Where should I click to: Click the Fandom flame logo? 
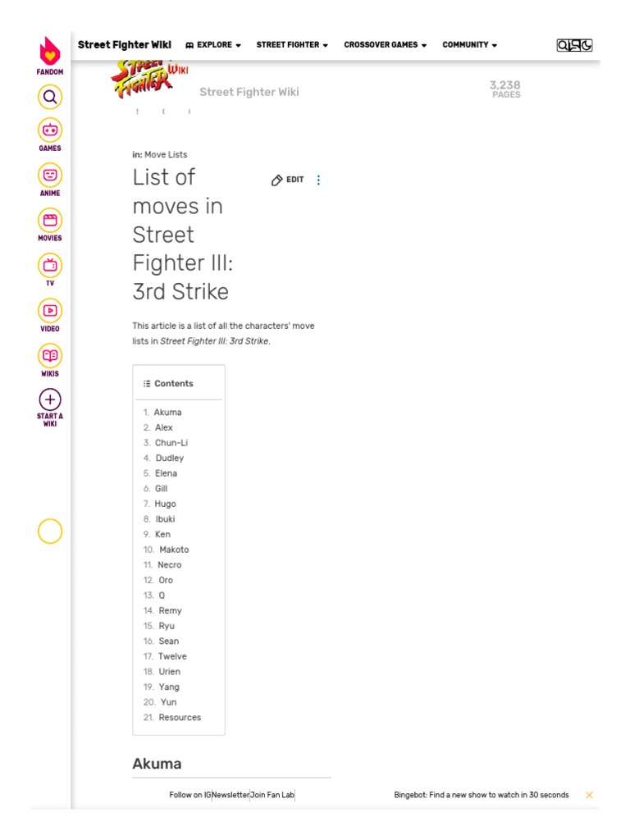click(50, 52)
